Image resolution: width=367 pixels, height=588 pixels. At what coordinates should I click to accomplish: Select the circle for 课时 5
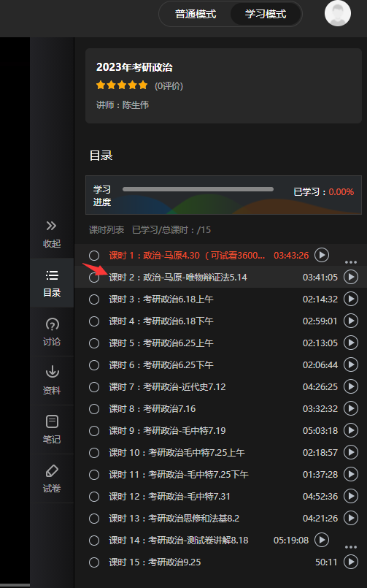coord(94,343)
